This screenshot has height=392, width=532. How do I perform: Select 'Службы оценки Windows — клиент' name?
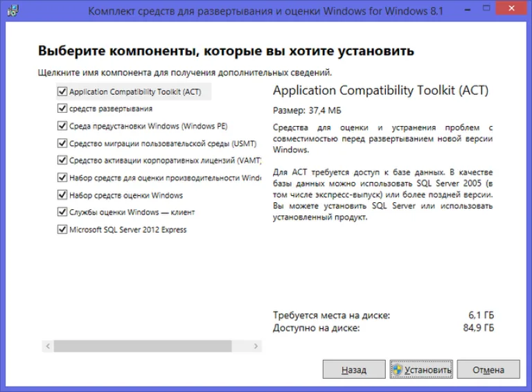tap(132, 213)
